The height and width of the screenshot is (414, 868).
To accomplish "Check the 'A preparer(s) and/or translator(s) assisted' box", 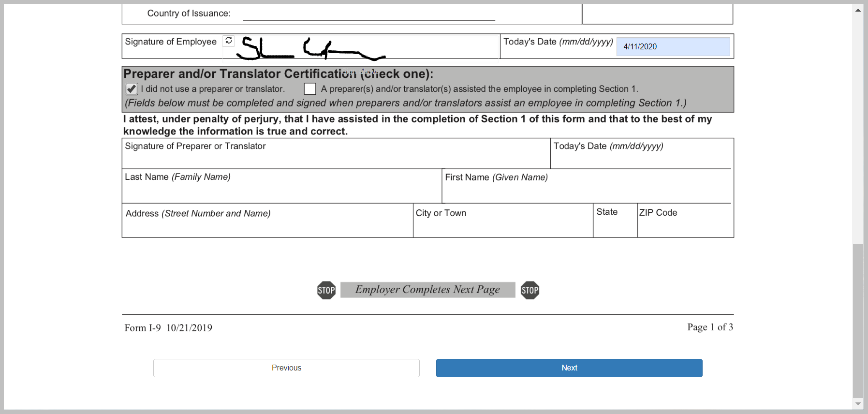I will pos(310,89).
